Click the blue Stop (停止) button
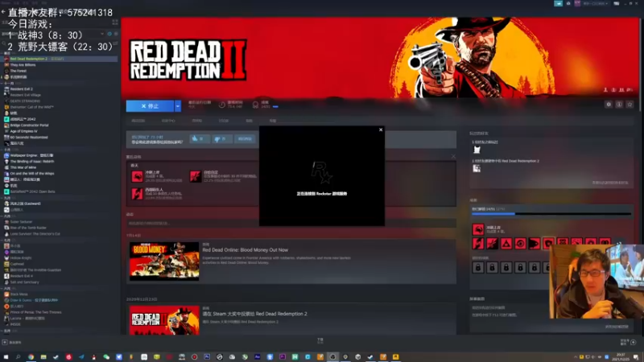The height and width of the screenshot is (362, 644). 150,106
